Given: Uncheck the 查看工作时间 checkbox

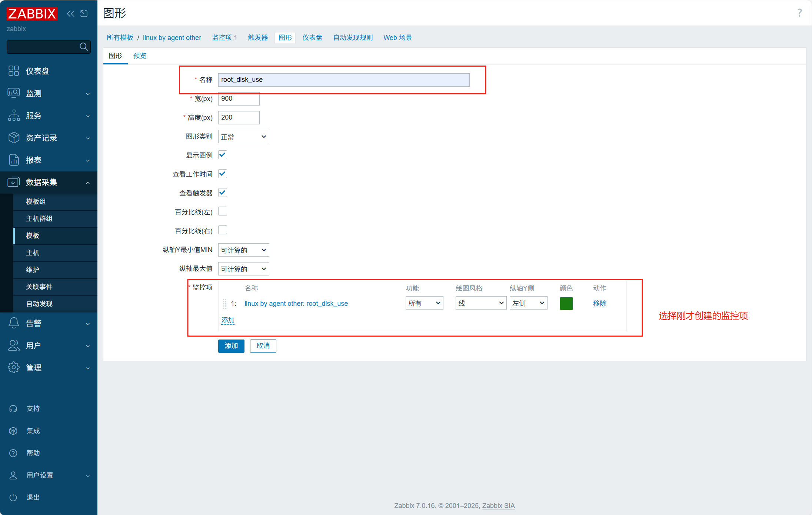Looking at the screenshot, I should (223, 174).
